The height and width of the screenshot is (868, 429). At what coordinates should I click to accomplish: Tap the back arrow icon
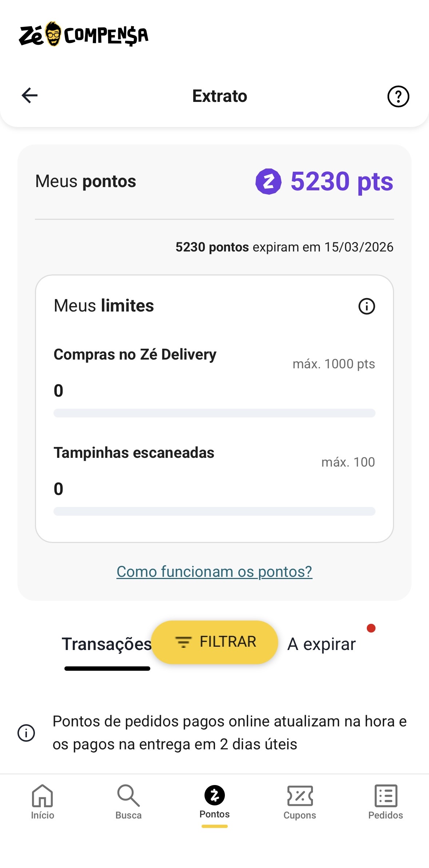coord(30,96)
